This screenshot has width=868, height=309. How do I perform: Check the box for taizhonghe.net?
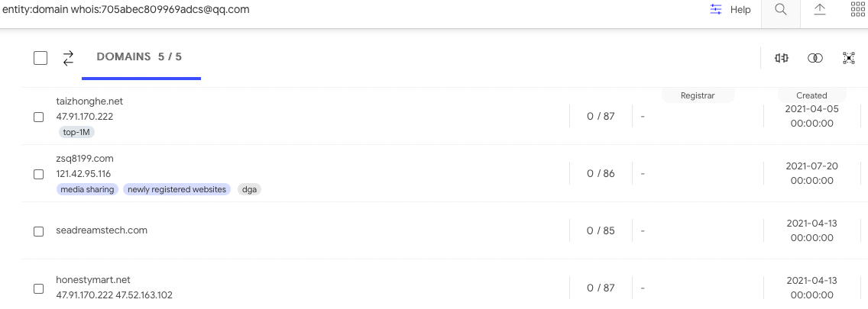[38, 117]
